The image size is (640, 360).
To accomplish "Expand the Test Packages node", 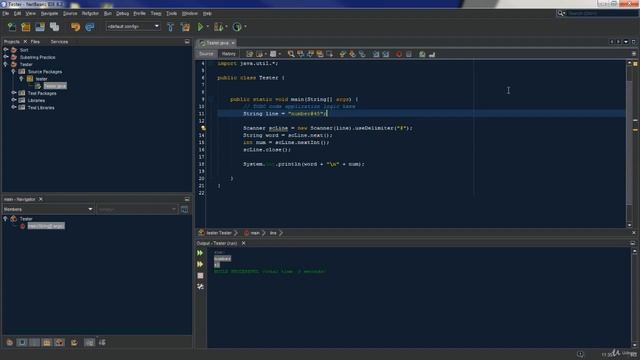I will point(13,93).
